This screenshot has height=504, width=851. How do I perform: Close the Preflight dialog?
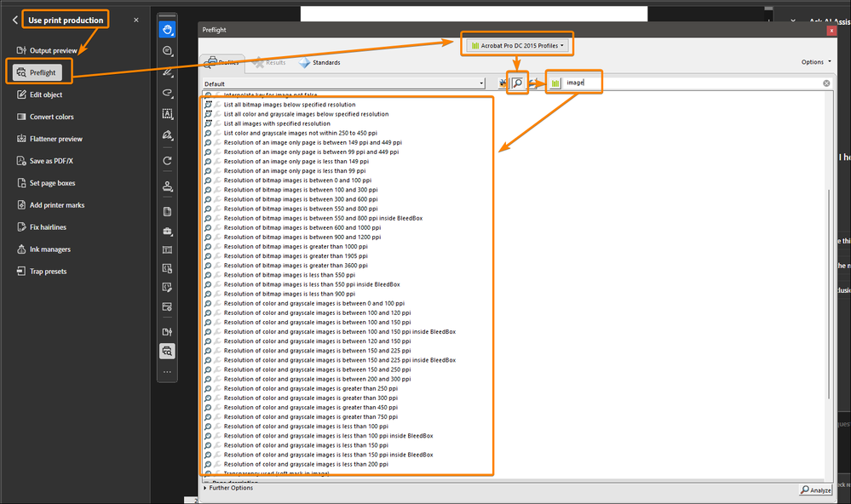831,31
